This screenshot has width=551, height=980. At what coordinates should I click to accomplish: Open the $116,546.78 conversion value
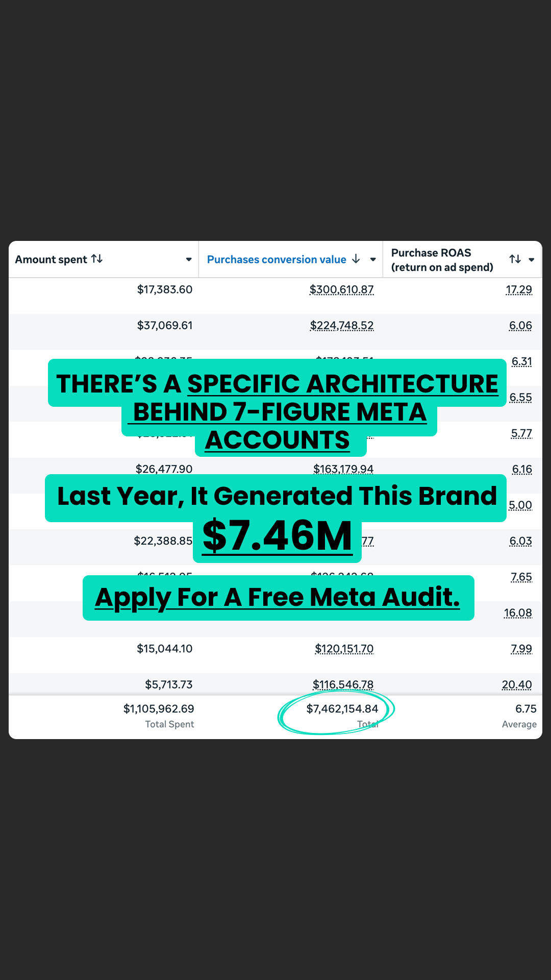[x=343, y=684]
